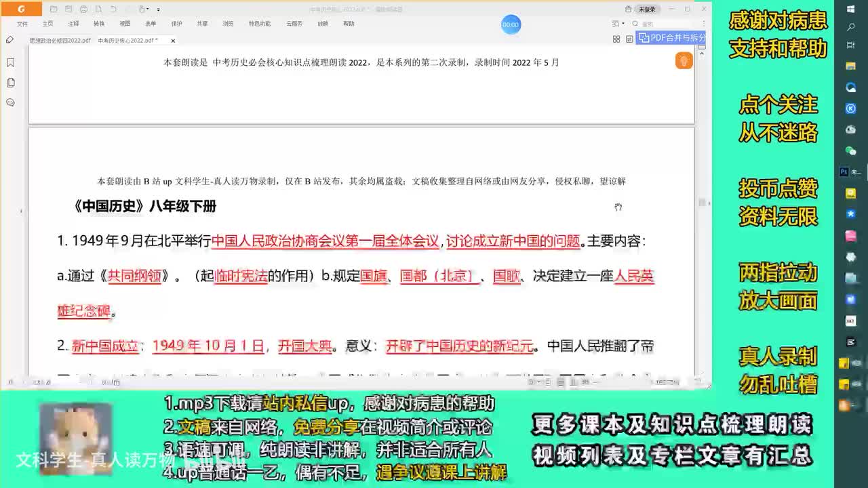Switch to the 浏览 ribbon tab
The height and width of the screenshot is (488, 868).
click(x=228, y=24)
